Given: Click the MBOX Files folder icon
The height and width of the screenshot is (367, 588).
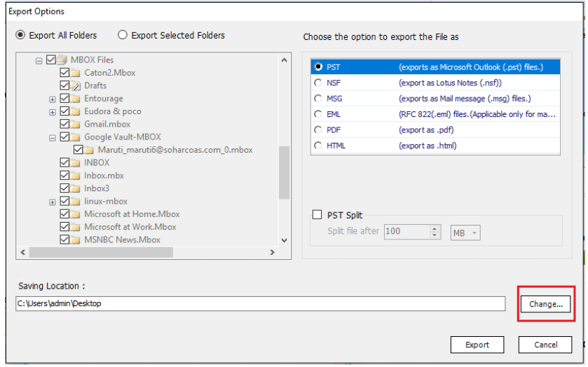Looking at the screenshot, I should pos(62,60).
